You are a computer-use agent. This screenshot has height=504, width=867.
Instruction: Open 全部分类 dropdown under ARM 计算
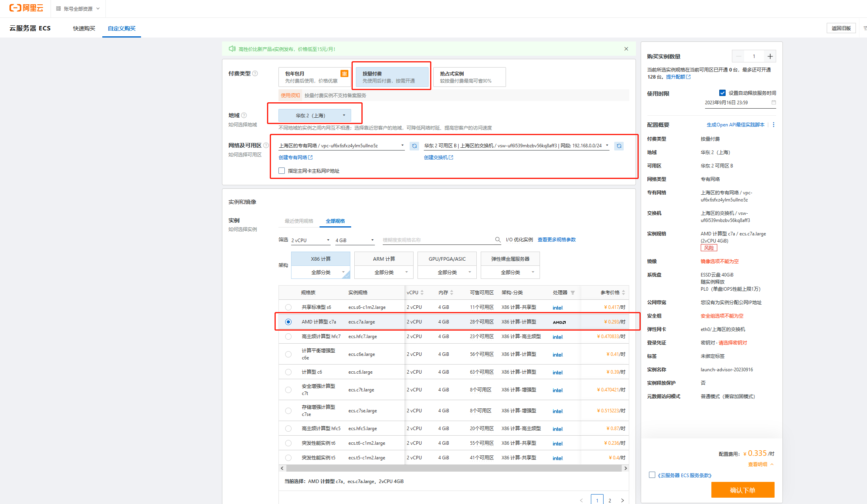coord(384,272)
